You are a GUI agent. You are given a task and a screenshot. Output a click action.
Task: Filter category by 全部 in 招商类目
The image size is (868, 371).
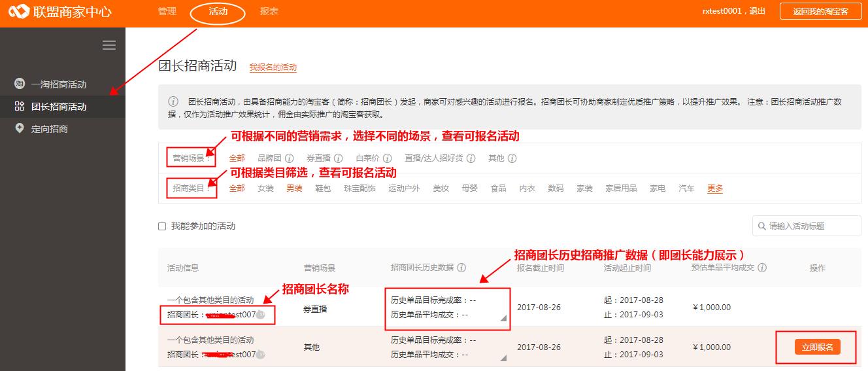[237, 188]
